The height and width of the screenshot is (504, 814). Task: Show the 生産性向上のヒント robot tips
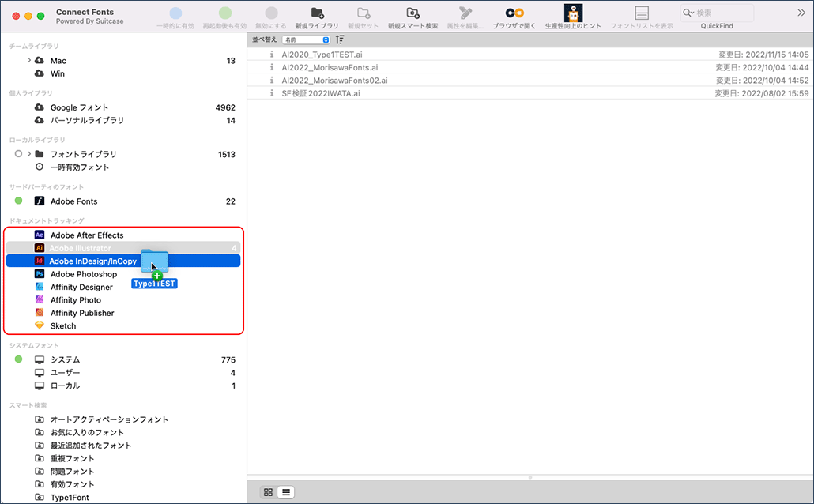(573, 13)
